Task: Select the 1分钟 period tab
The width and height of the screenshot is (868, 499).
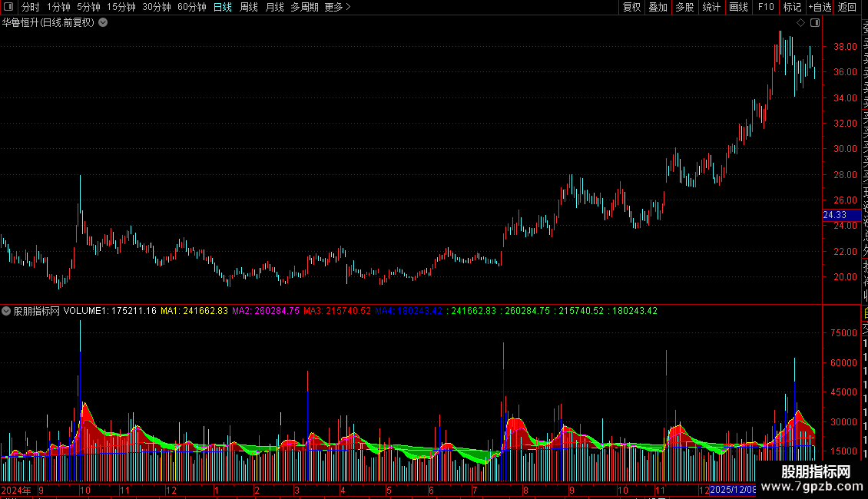Action: (x=58, y=7)
